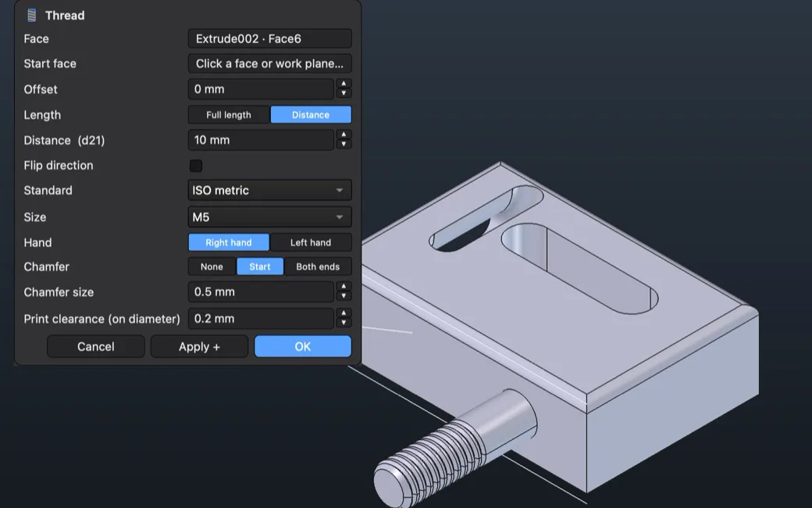This screenshot has width=812, height=508.
Task: Decrease Offset with the down arrow
Action: (x=344, y=94)
